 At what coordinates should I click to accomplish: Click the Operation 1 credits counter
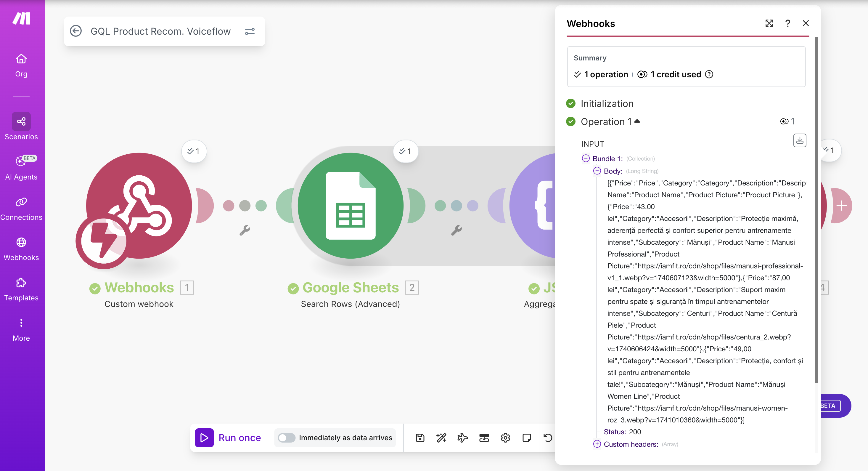[x=787, y=121]
